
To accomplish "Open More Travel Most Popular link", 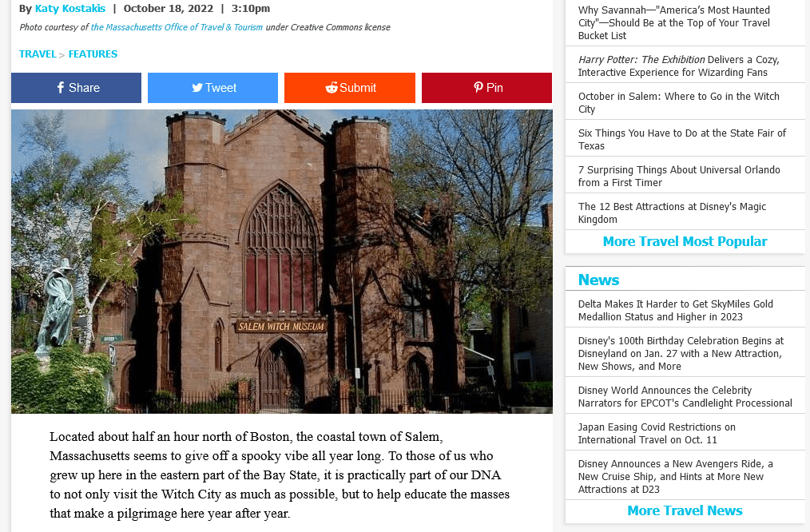I will tap(685, 241).
